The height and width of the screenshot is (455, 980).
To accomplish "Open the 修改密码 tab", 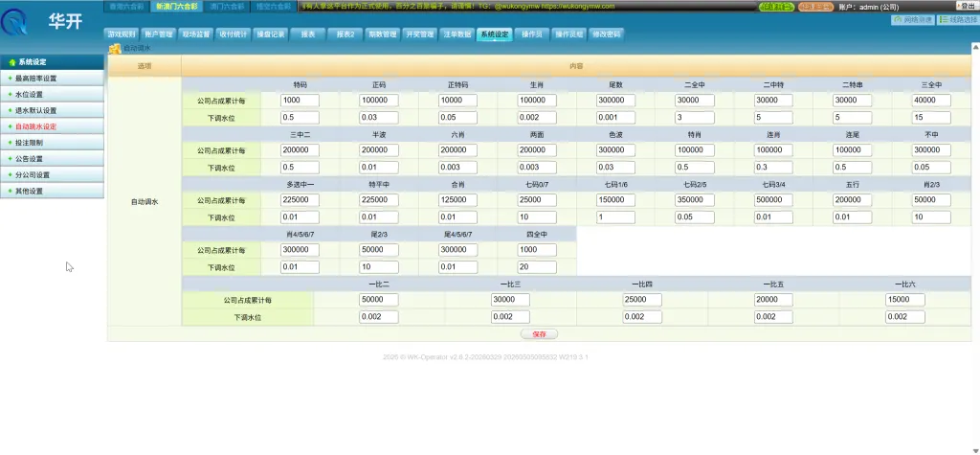I will [606, 35].
